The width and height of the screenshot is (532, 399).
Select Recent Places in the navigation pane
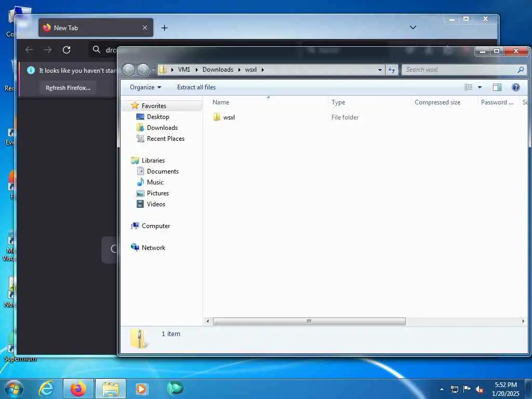(166, 138)
